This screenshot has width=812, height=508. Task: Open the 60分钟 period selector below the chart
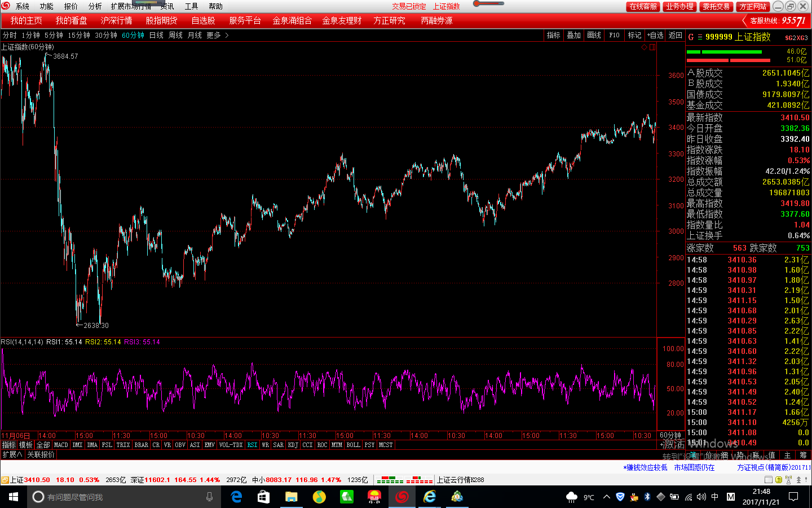point(670,435)
